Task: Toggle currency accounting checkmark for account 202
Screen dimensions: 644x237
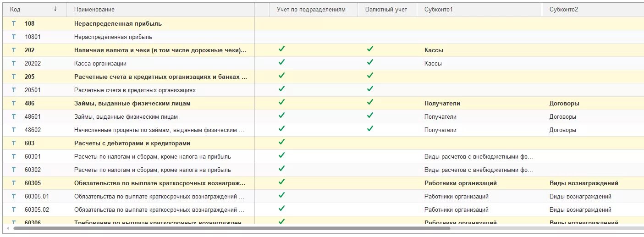Action: tap(370, 49)
